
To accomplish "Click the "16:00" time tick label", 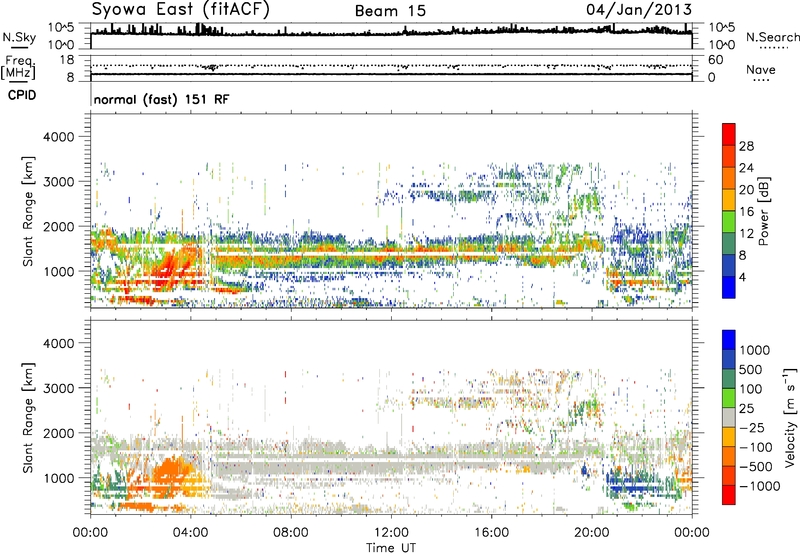I will pyautogui.click(x=491, y=533).
